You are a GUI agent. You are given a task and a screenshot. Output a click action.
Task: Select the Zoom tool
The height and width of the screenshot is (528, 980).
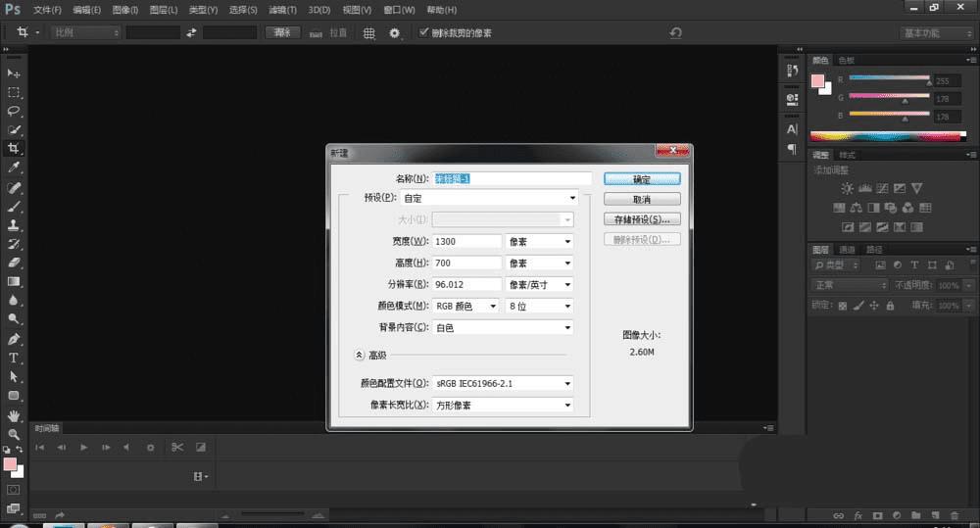click(x=14, y=433)
